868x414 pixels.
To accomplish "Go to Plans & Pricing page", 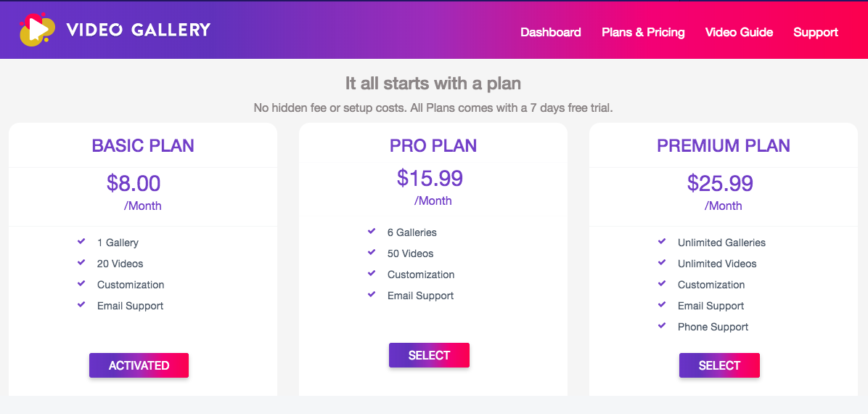I will [x=643, y=32].
